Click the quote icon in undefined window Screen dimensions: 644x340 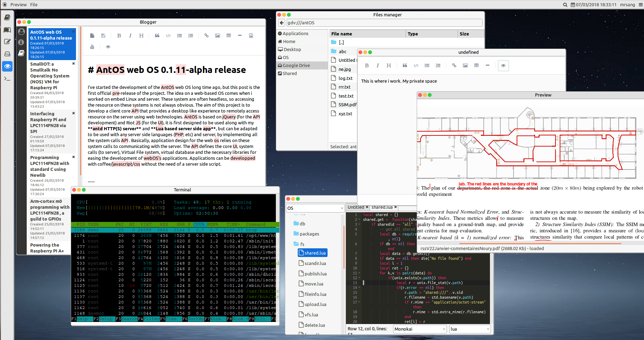[405, 65]
